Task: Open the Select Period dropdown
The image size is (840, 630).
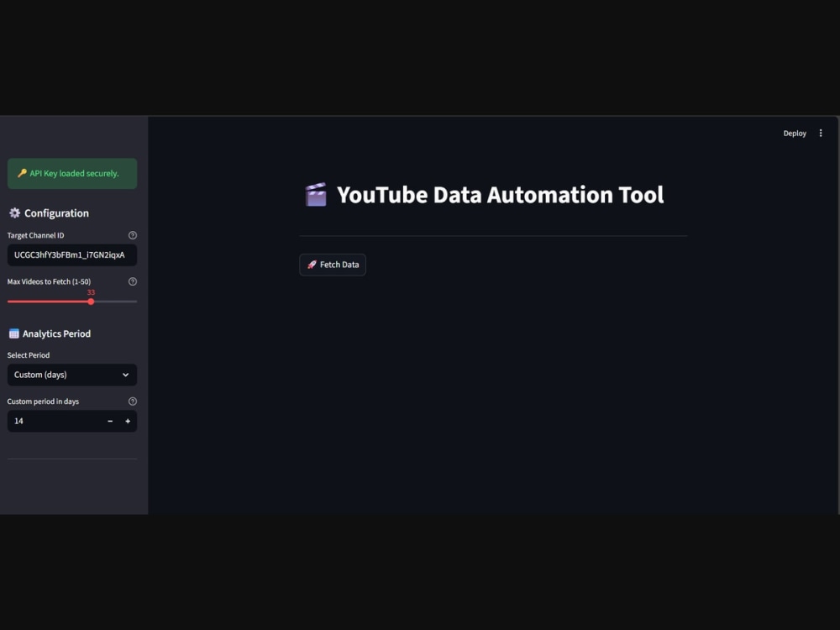Action: tap(71, 375)
